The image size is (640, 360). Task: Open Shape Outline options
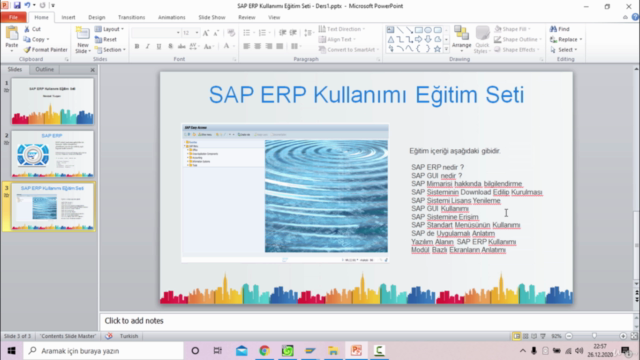point(518,40)
